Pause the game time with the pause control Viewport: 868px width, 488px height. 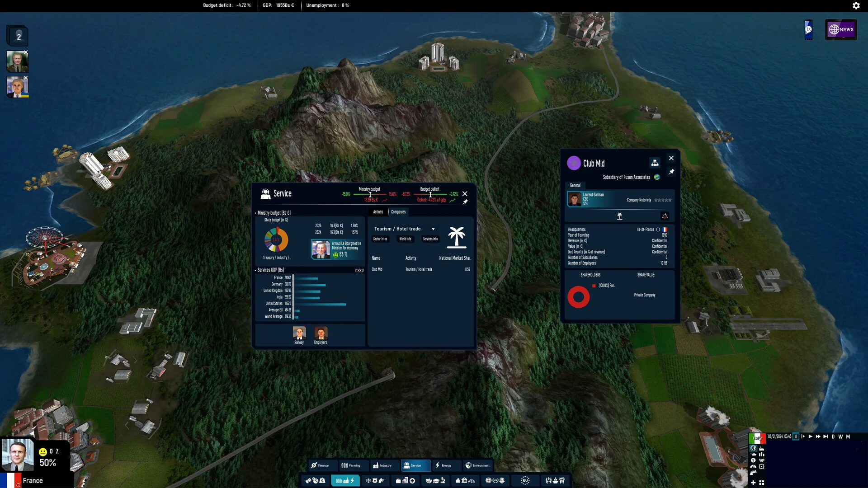pyautogui.click(x=796, y=436)
